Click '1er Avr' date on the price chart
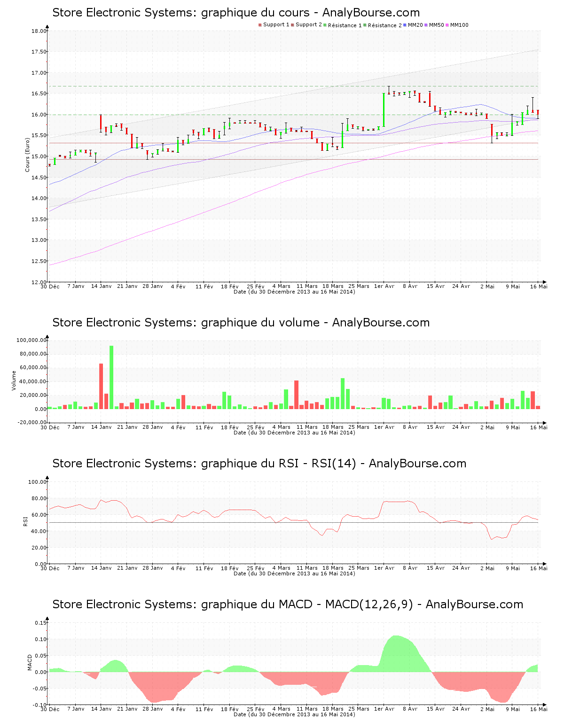This screenshot has width=564, height=728. click(384, 286)
